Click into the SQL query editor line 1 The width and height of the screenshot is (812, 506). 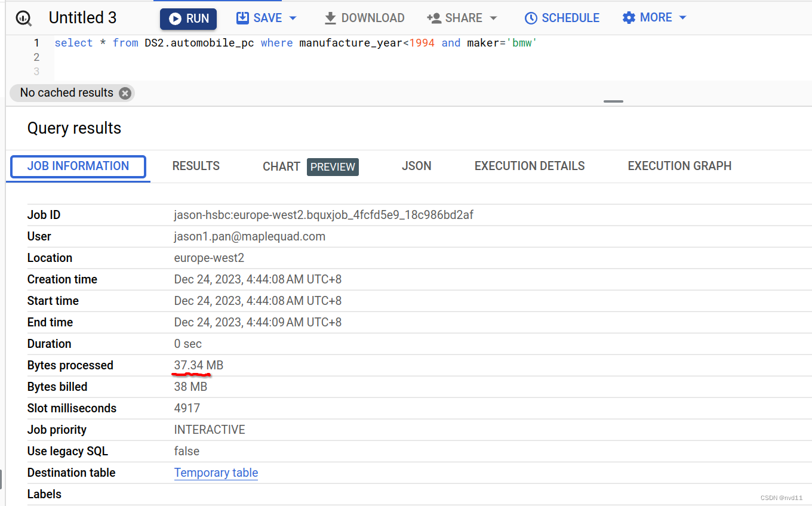pyautogui.click(x=296, y=43)
